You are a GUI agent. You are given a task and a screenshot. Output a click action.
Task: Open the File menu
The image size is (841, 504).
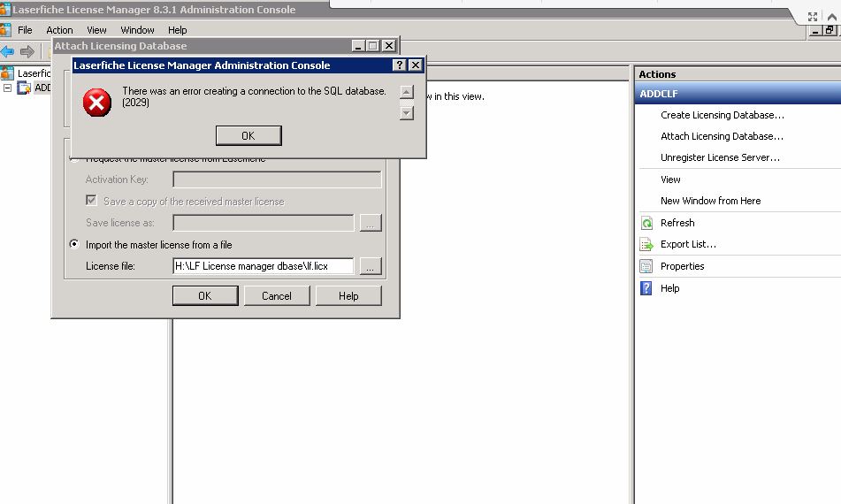[25, 30]
